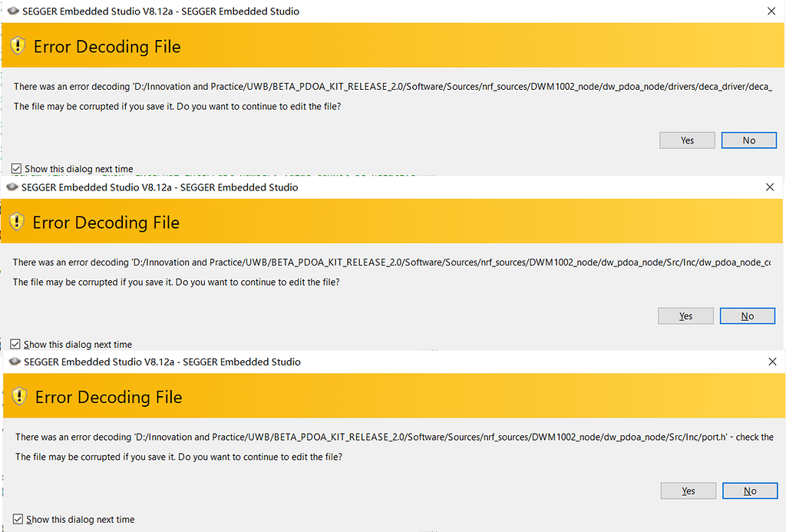Decline with No in the port.h dialog
786x532 pixels.
pos(749,491)
